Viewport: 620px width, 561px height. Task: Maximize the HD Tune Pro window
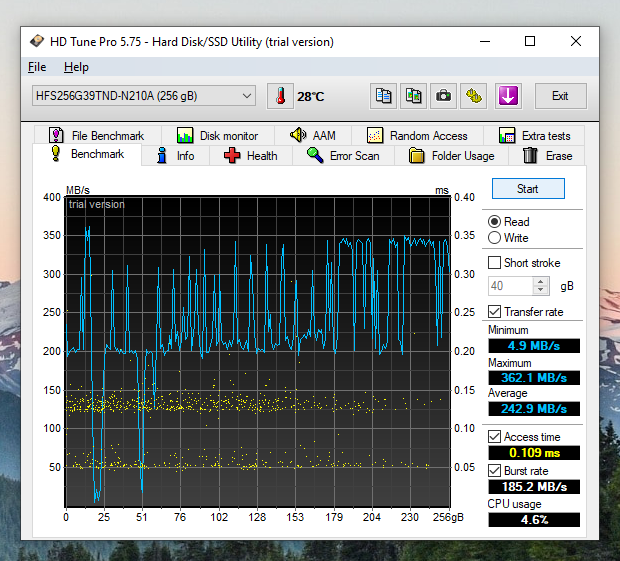coord(530,41)
